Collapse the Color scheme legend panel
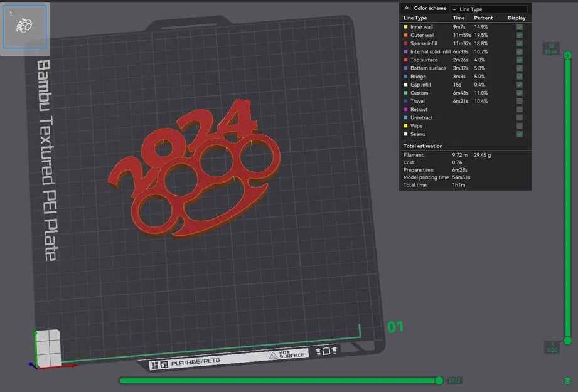Image resolution: width=578 pixels, height=392 pixels. point(407,8)
